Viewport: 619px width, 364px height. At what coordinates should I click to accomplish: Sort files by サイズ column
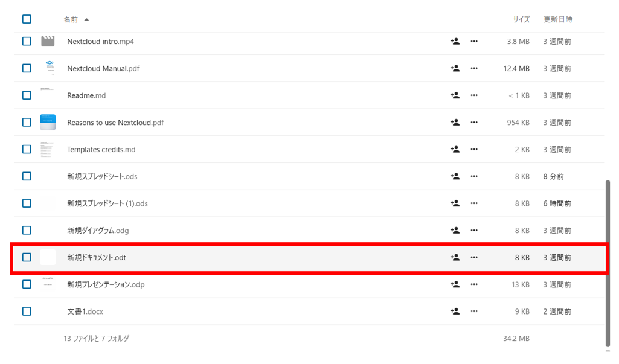521,19
